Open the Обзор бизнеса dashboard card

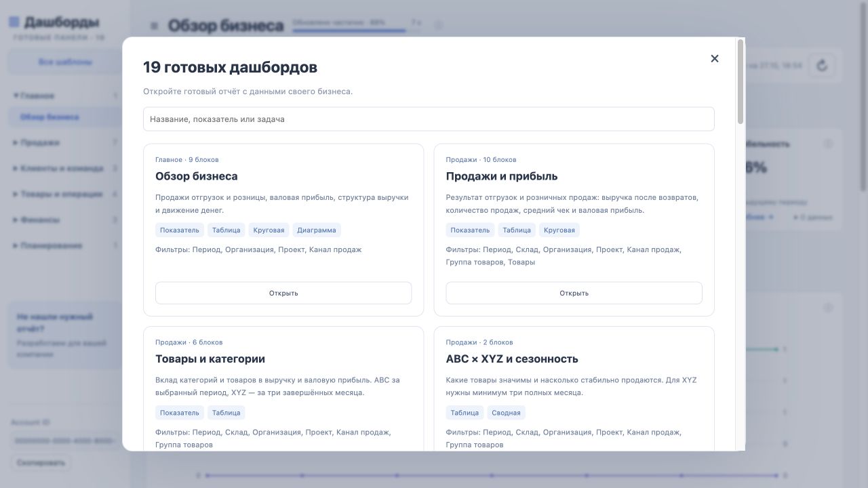tap(283, 293)
